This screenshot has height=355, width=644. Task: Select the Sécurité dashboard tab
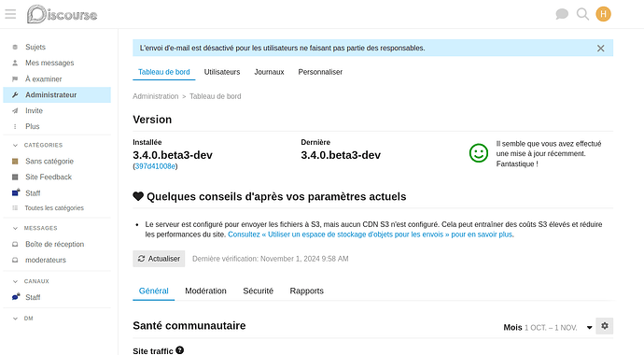(258, 291)
